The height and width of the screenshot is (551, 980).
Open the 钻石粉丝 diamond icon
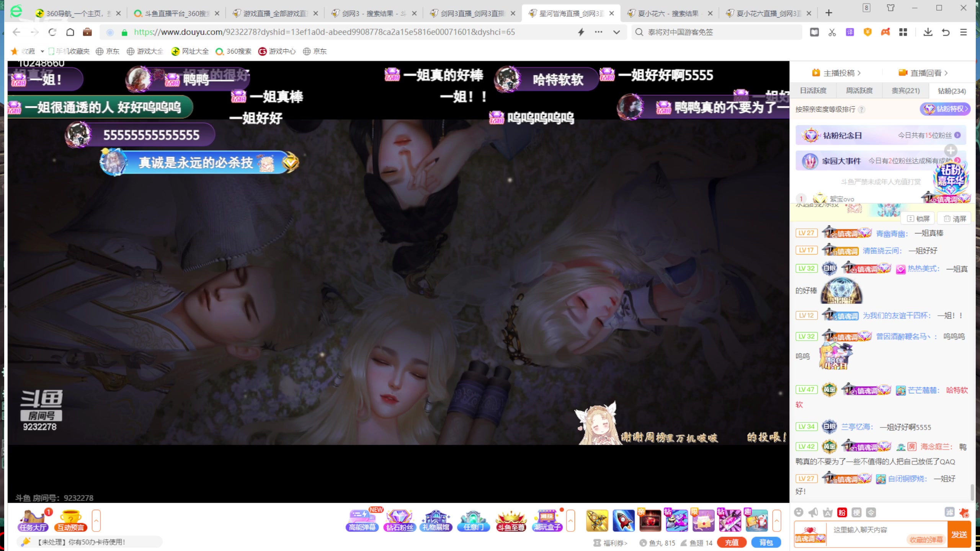click(x=399, y=521)
